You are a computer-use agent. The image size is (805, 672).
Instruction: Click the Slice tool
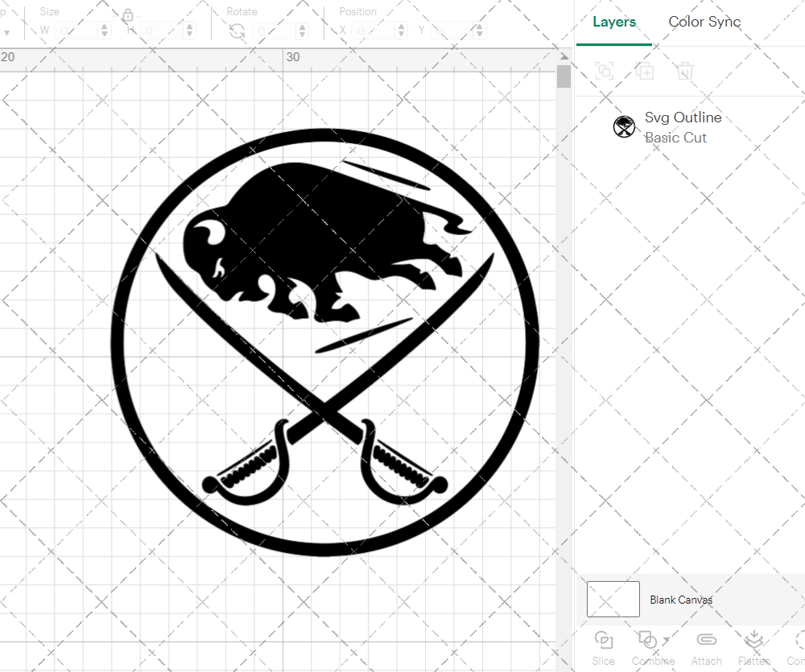[x=603, y=649]
